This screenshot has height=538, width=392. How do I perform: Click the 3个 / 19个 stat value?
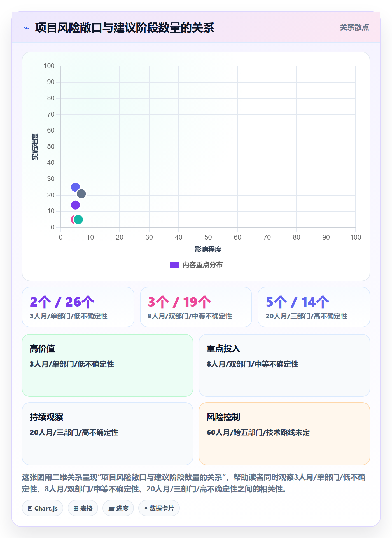tap(179, 302)
